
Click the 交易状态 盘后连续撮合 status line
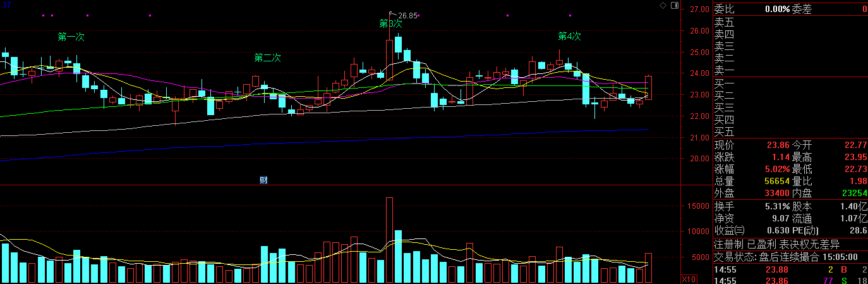[x=786, y=257]
